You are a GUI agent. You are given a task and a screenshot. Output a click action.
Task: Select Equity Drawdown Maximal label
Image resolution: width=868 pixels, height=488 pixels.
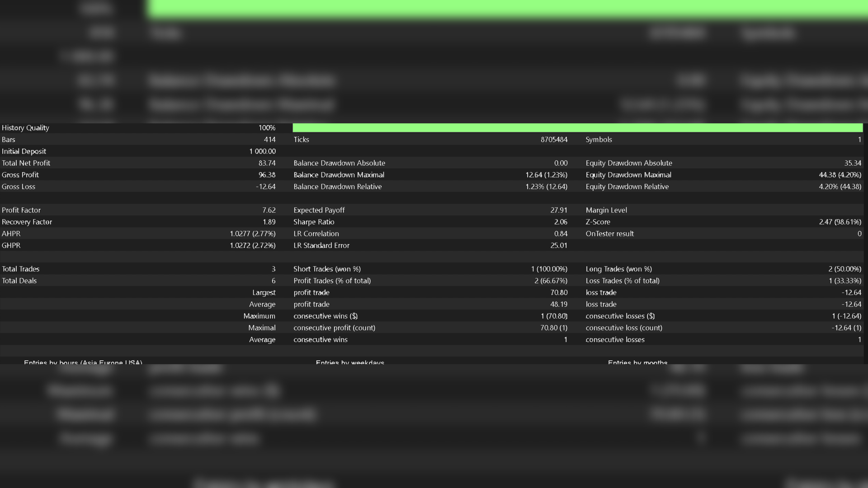628,175
